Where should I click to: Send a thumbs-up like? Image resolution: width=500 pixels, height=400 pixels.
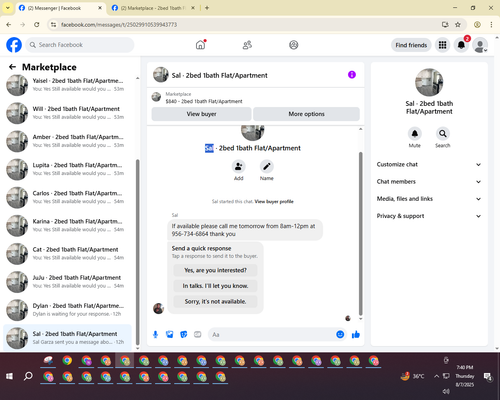356,334
